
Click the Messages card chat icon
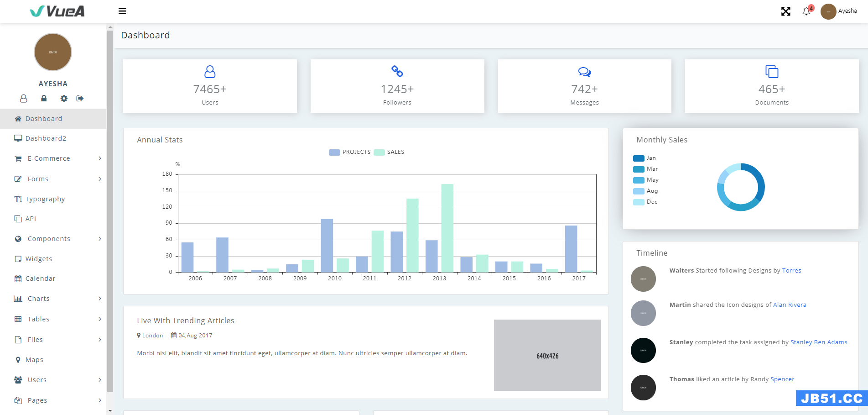point(584,72)
